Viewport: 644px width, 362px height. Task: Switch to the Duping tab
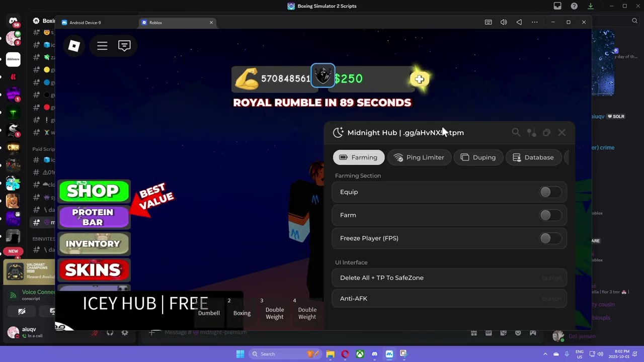tap(478, 157)
